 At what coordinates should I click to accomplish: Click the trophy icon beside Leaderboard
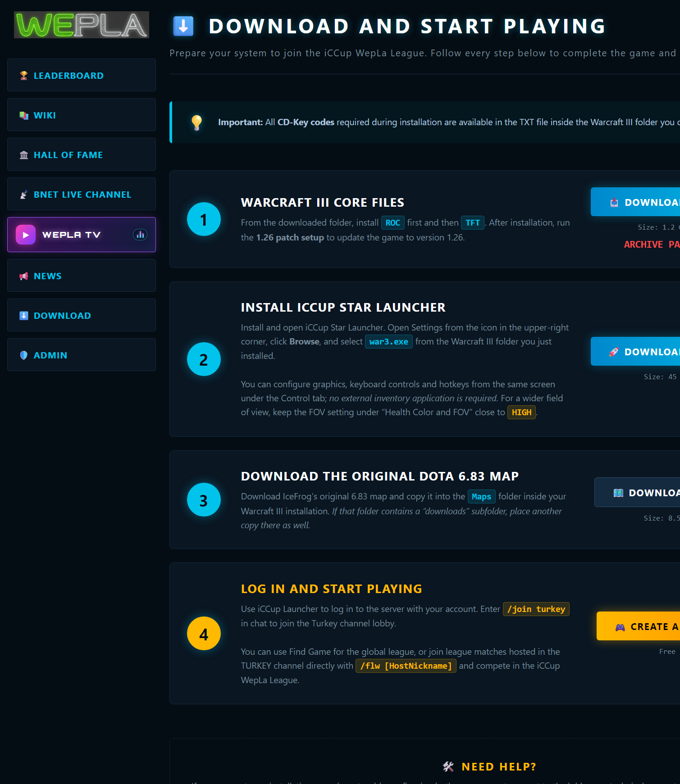pyautogui.click(x=24, y=76)
